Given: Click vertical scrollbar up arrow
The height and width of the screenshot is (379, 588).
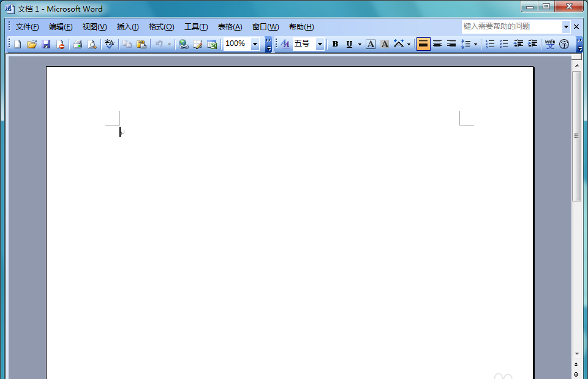Looking at the screenshot, I should coord(577,66).
